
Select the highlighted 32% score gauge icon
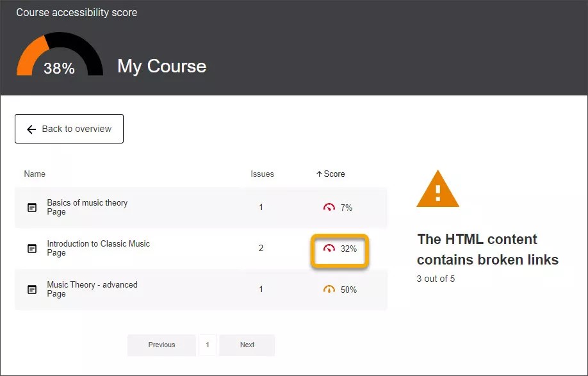329,249
